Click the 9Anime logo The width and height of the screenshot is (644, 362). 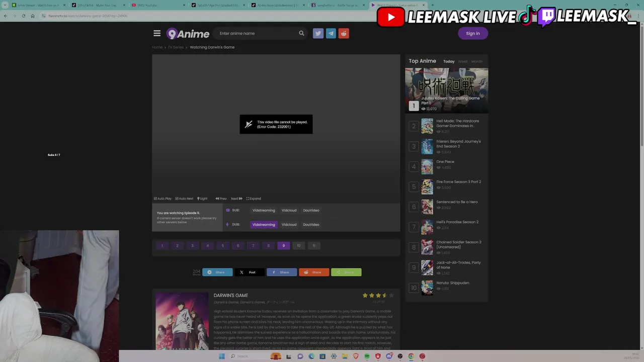[x=188, y=34]
